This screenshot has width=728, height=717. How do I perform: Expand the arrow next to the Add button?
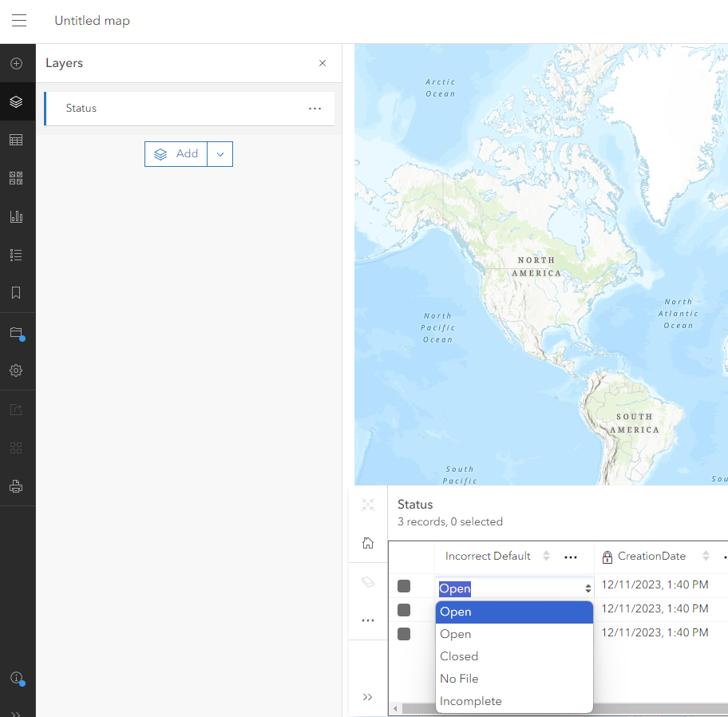click(x=220, y=153)
